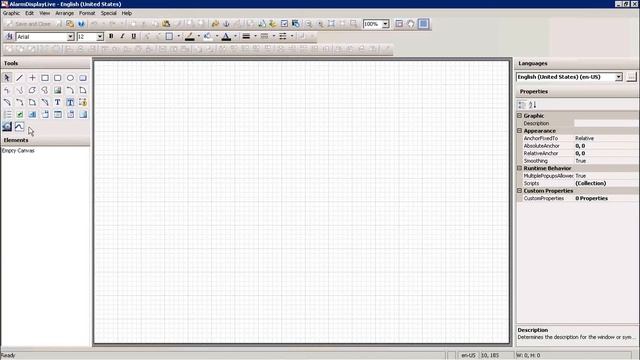Click the ellipsis button beside language selector
This screenshot has height=360, width=640.
pos(631,77)
